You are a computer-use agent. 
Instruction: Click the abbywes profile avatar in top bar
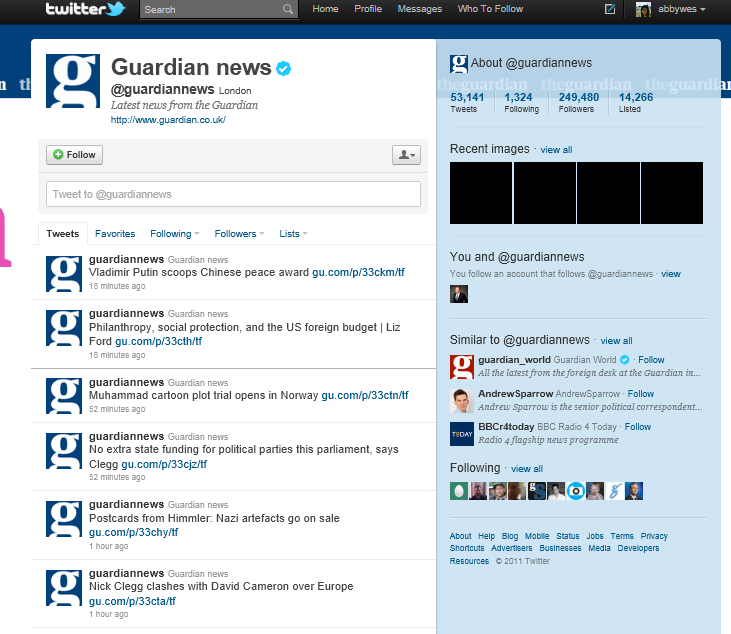pyautogui.click(x=643, y=9)
